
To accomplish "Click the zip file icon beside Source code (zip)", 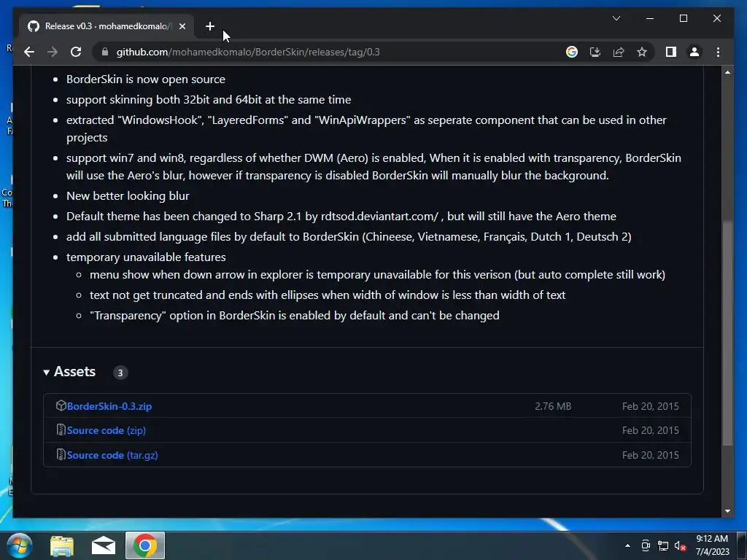I will pyautogui.click(x=61, y=430).
